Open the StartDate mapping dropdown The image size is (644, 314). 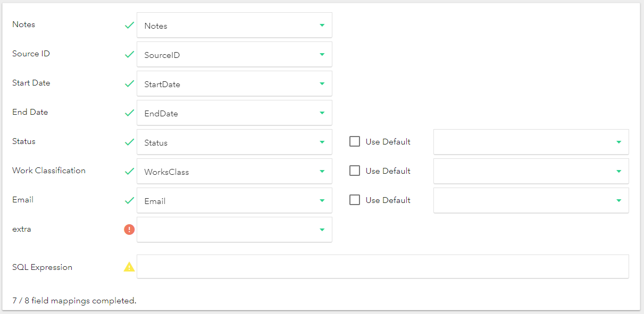[x=235, y=84]
